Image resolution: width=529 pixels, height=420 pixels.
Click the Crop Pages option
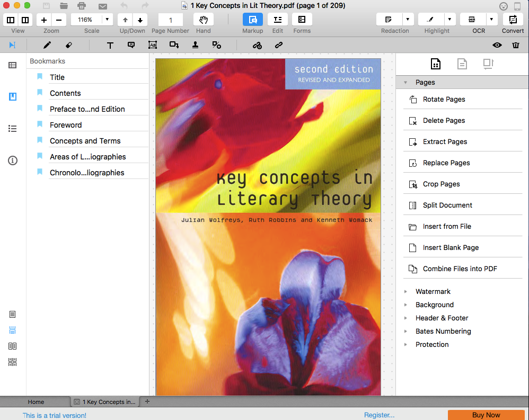point(441,184)
